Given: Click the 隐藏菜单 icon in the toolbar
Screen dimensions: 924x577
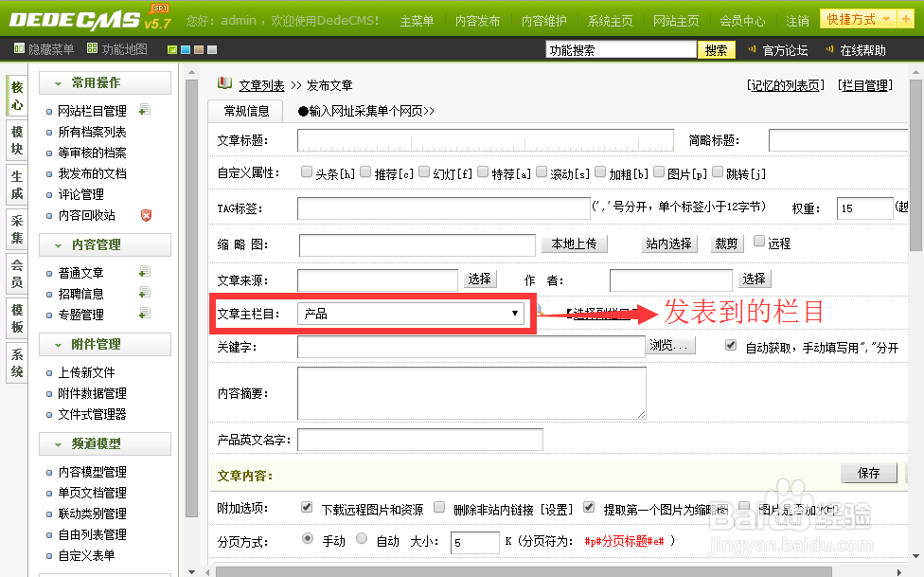Looking at the screenshot, I should 19,48.
